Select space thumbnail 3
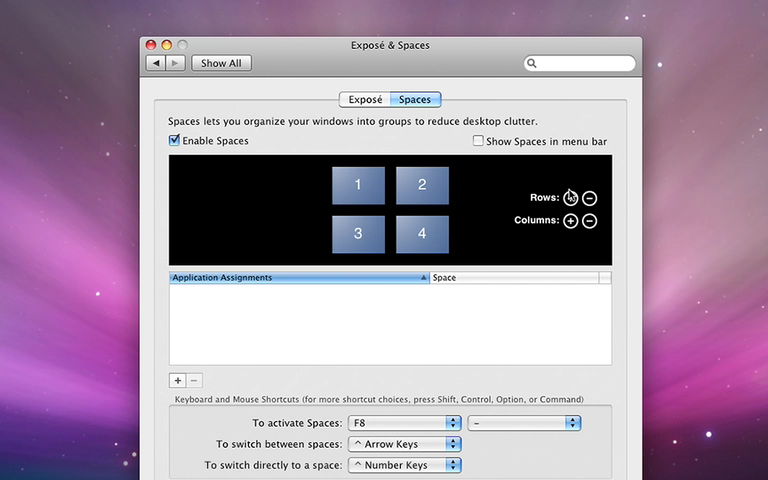Screen dimensions: 768x480 (359, 234)
